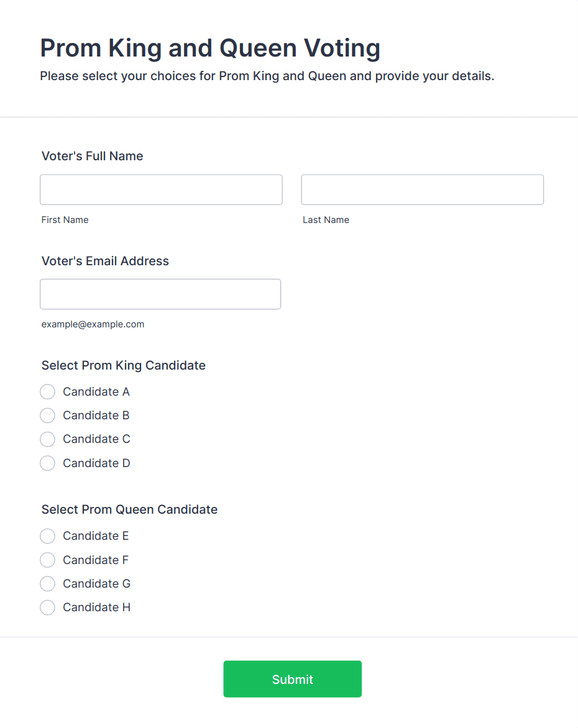Click the "Select Prom Queen Candidate" heading

click(129, 509)
